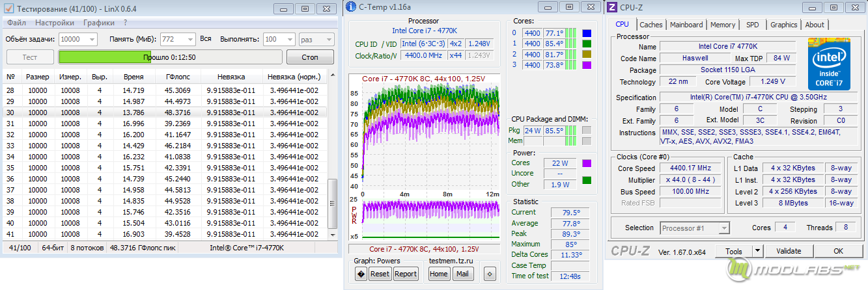Click the Невязка (норм.) column header
Screen dimensions: 868x290
tap(294, 77)
